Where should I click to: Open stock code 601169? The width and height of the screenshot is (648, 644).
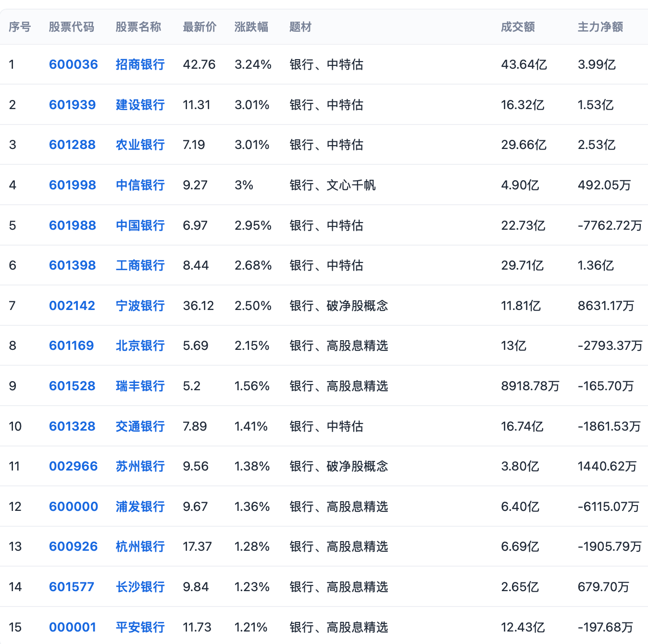[72, 346]
